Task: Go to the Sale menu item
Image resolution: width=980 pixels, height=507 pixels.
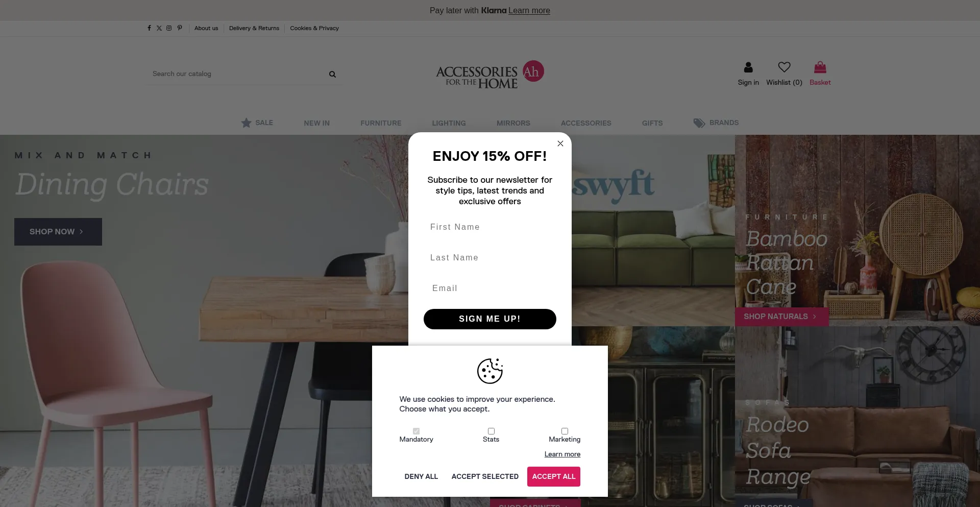Action: click(x=257, y=123)
